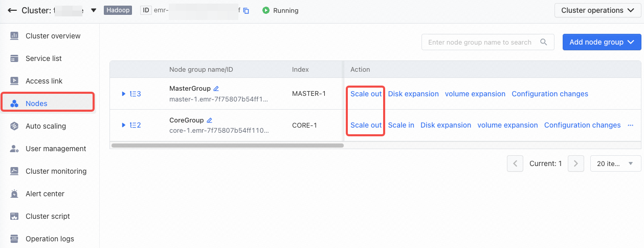Click the Operation logs icon

tap(15, 239)
